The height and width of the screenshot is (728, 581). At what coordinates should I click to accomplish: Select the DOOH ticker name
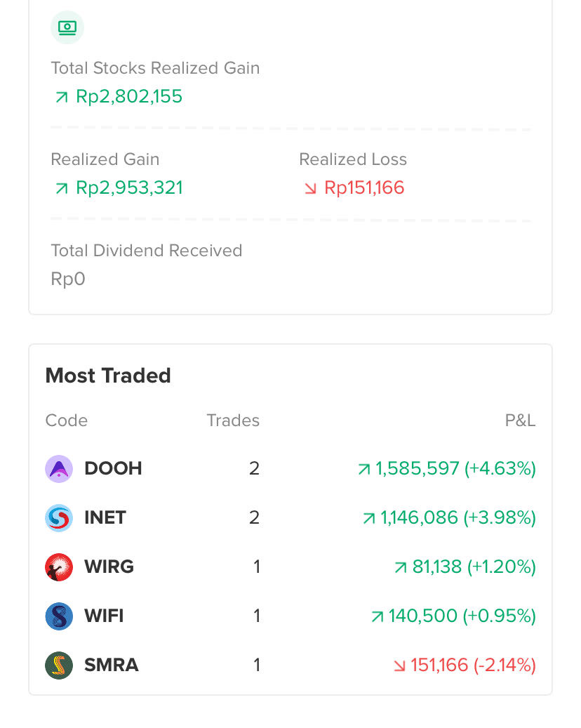pos(113,468)
